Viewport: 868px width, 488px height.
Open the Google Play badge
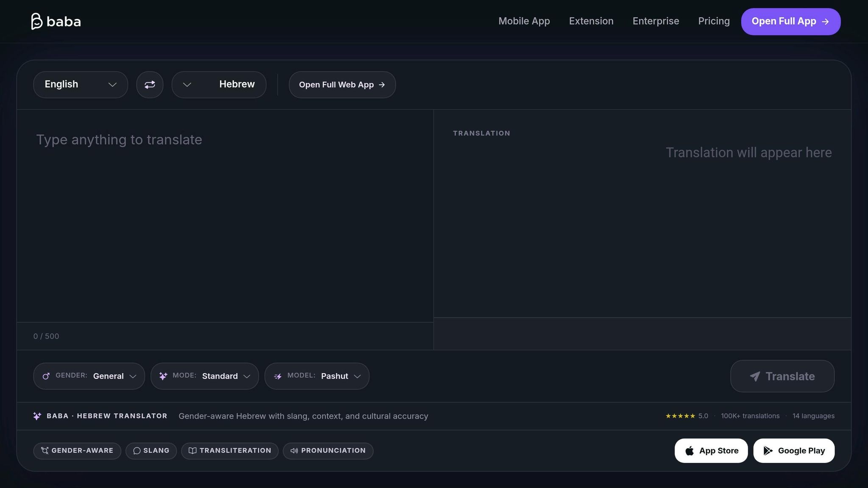[x=793, y=451]
